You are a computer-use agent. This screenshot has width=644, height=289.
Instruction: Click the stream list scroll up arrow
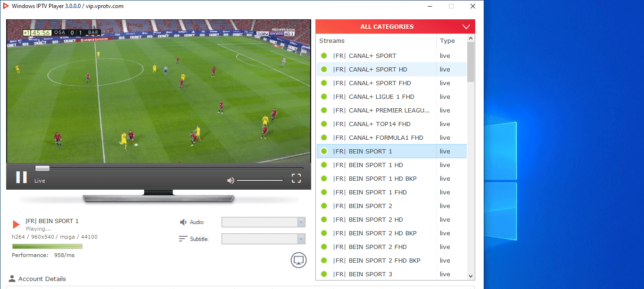[471, 38]
